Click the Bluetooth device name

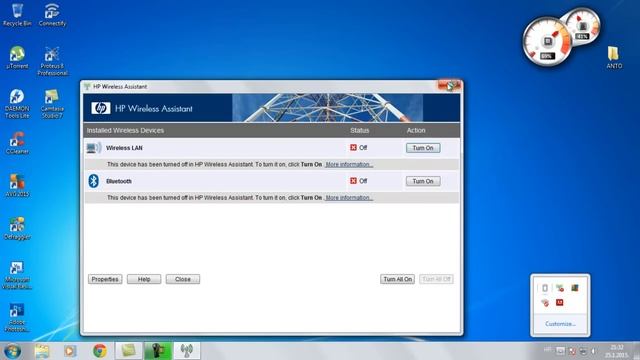click(119, 181)
